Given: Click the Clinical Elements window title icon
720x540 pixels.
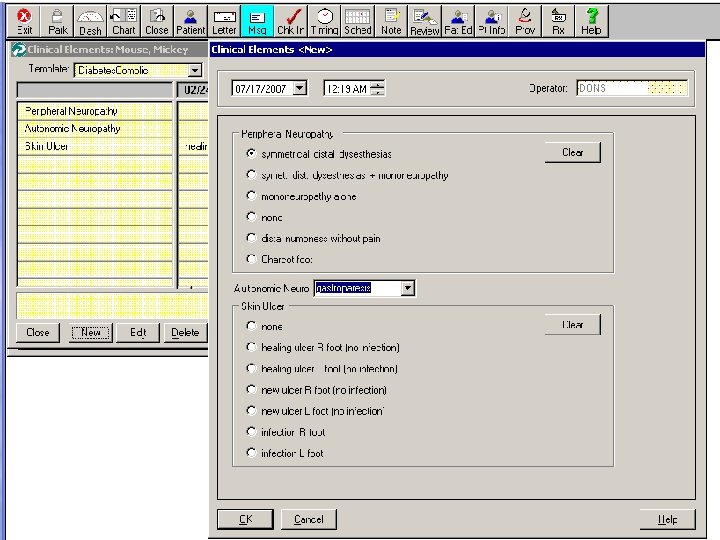Looking at the screenshot, I should [x=19, y=50].
